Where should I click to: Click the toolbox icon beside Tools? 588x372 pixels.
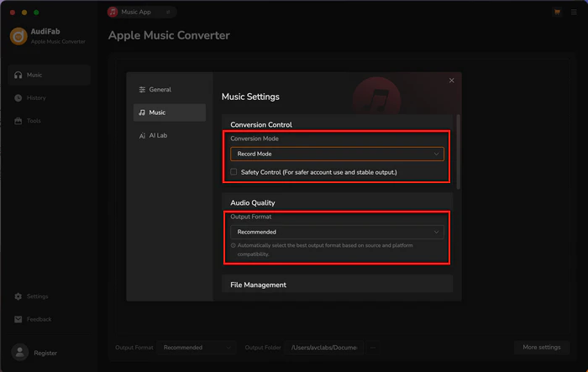point(18,121)
